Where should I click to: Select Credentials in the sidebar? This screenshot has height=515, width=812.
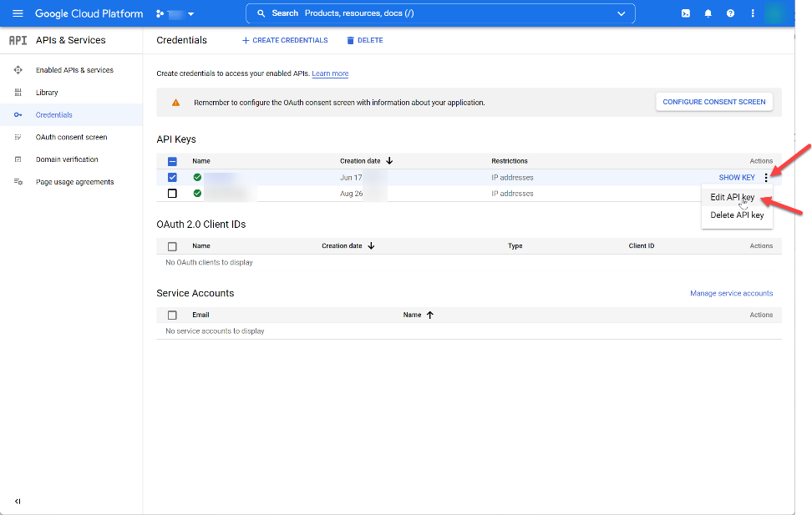[x=53, y=115]
